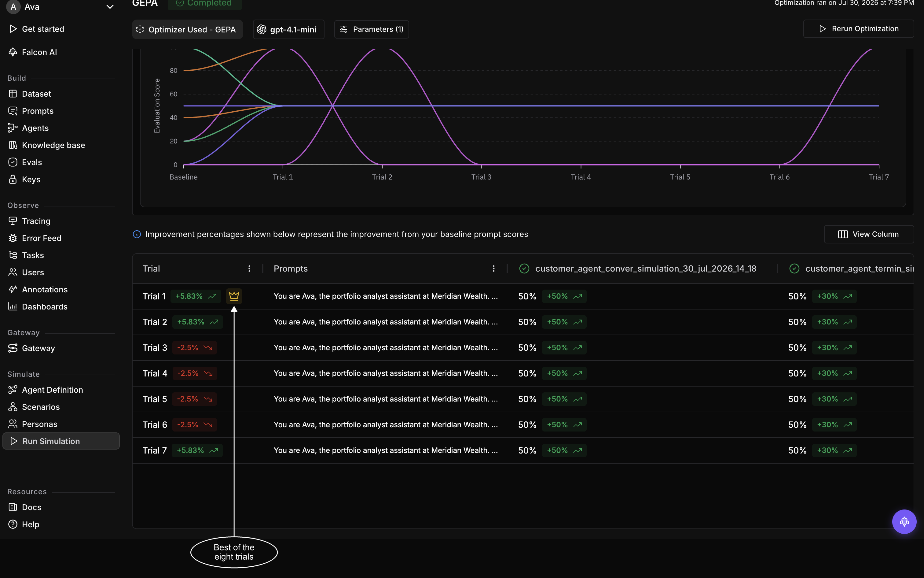
Task: Click the +5.83% badge on Trial 7
Action: 197,450
